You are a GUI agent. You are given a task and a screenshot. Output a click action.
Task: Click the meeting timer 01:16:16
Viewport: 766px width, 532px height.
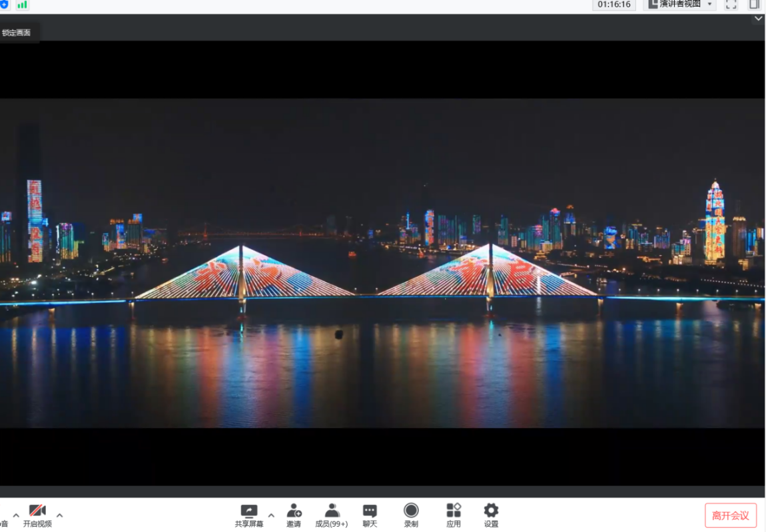[x=614, y=5]
